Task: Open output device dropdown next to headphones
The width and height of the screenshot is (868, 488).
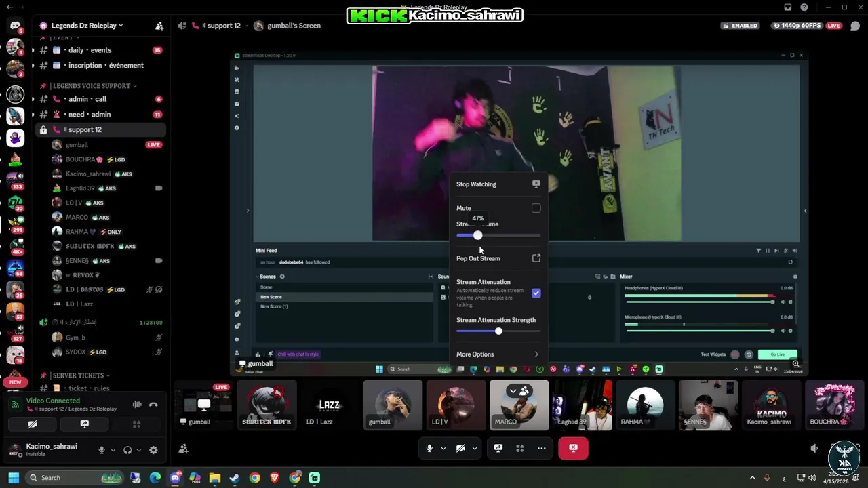Action: pos(139,450)
